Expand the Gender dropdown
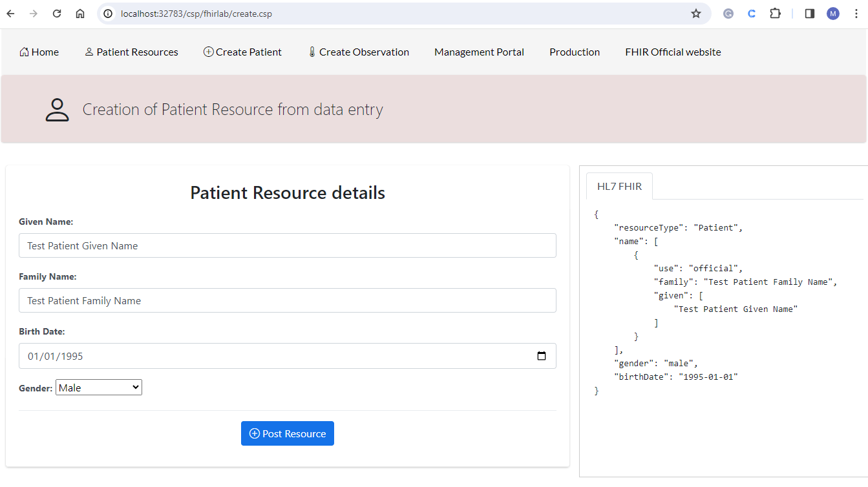868x487 pixels. 99,388
